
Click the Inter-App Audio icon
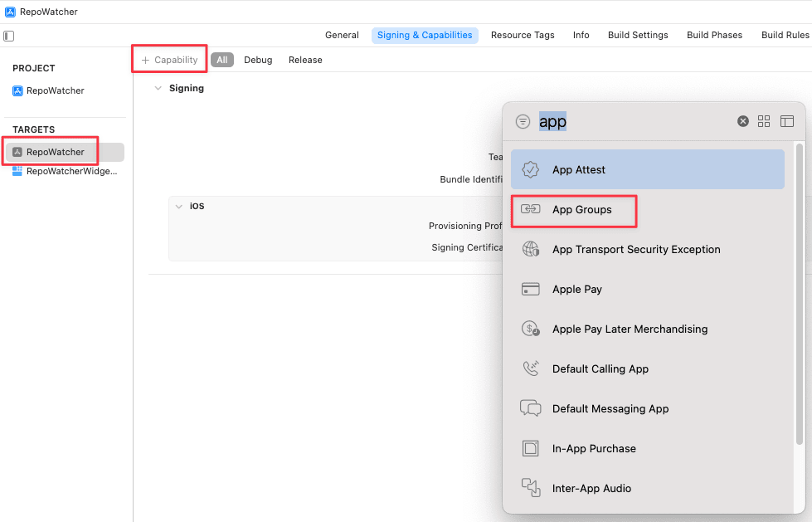(x=530, y=488)
